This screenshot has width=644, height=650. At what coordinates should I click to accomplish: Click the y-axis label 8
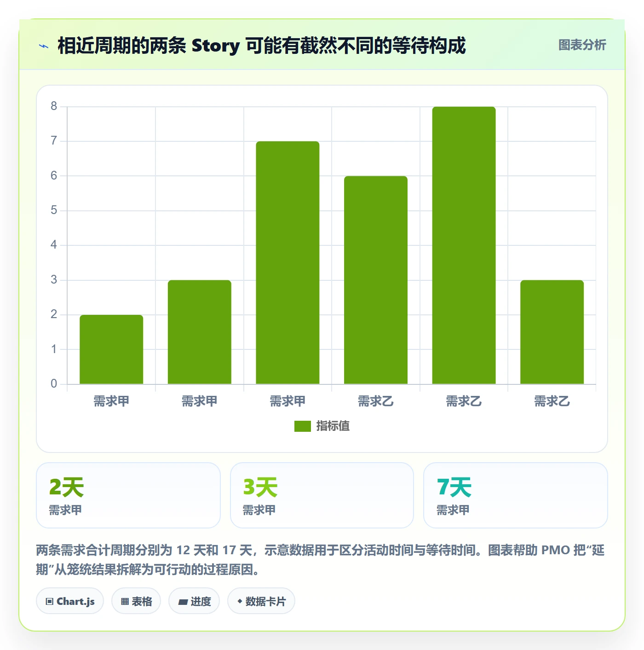tap(54, 106)
